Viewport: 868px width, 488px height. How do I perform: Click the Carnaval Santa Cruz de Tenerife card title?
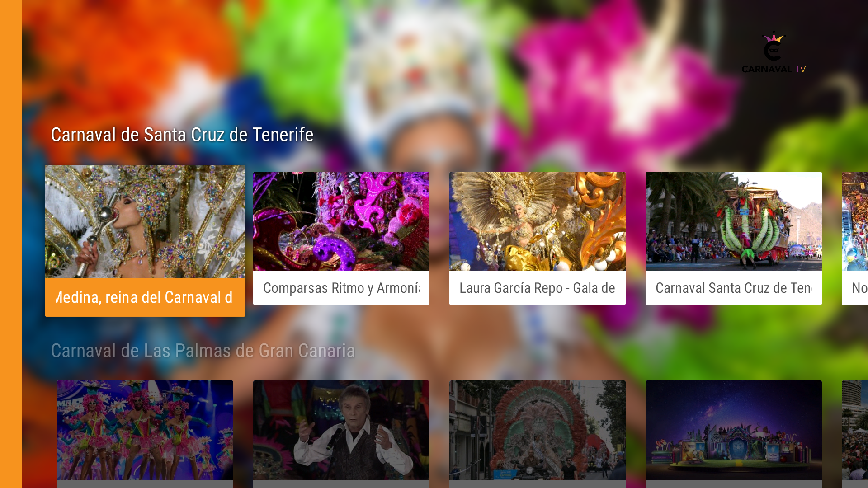click(x=734, y=288)
